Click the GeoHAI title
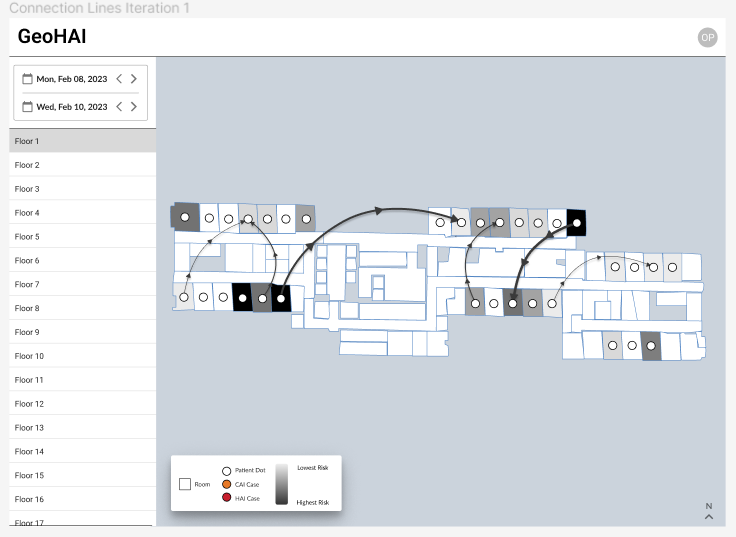 (52, 37)
